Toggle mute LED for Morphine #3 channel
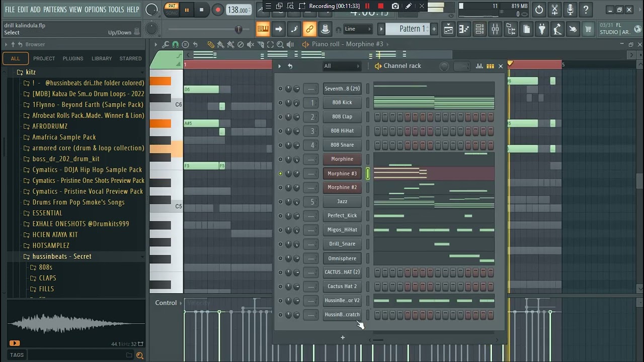The image size is (644, 362). [280, 173]
